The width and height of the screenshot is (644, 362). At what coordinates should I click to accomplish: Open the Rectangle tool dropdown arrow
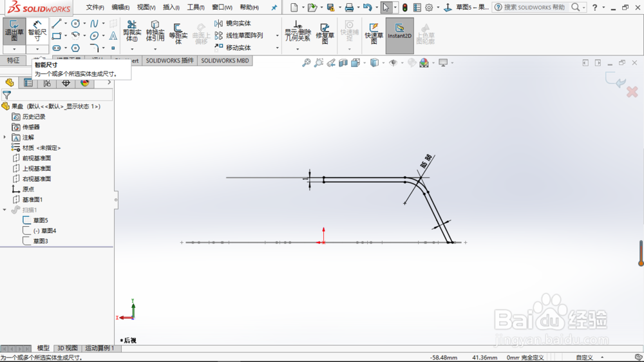coord(66,35)
